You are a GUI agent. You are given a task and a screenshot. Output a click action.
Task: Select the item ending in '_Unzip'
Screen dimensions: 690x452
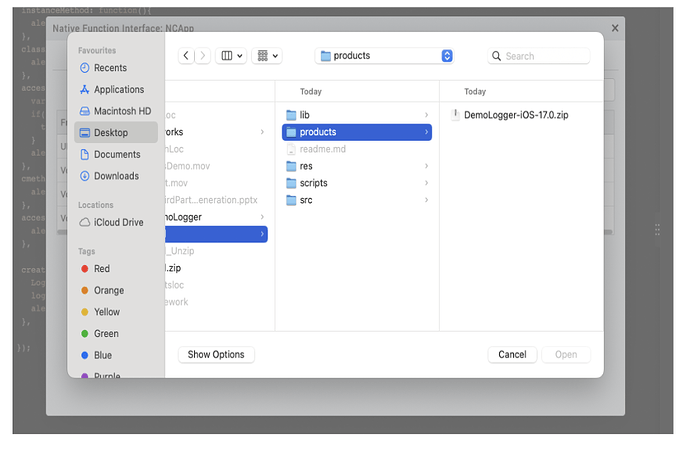[x=216, y=251]
